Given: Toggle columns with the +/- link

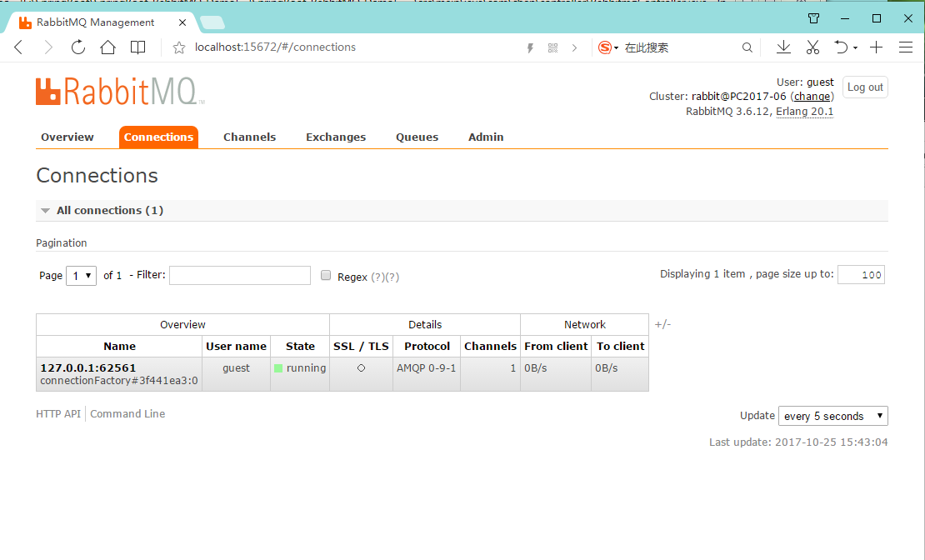Looking at the screenshot, I should pyautogui.click(x=663, y=324).
